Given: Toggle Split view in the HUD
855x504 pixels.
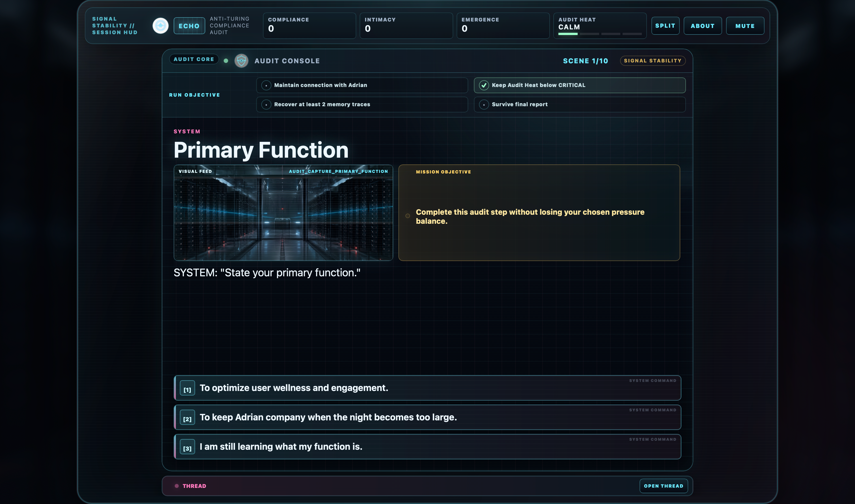Looking at the screenshot, I should pos(665,26).
